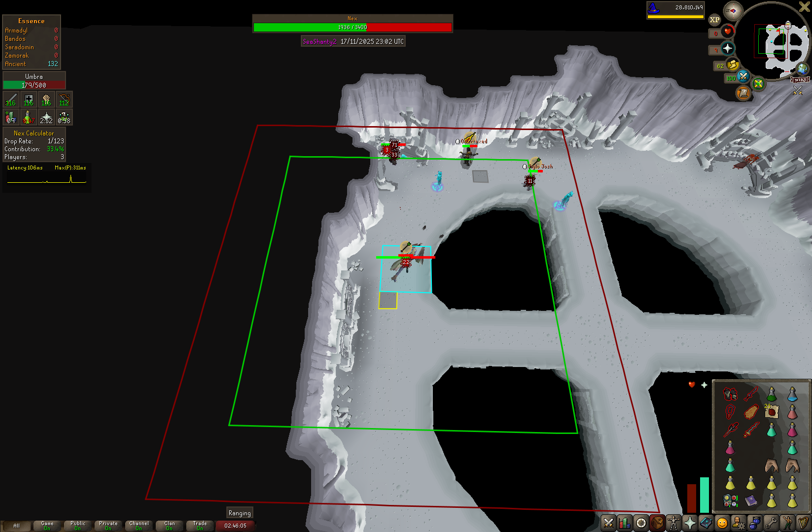812x532 pixels.
Task: Open the Skills tab
Action: point(625,523)
